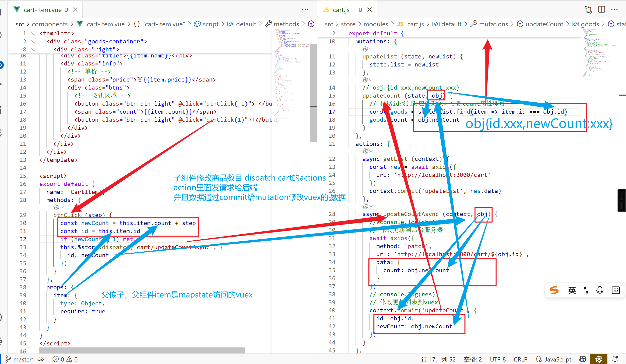Click the split editor right icon
626x364 pixels.
(x=602, y=10)
